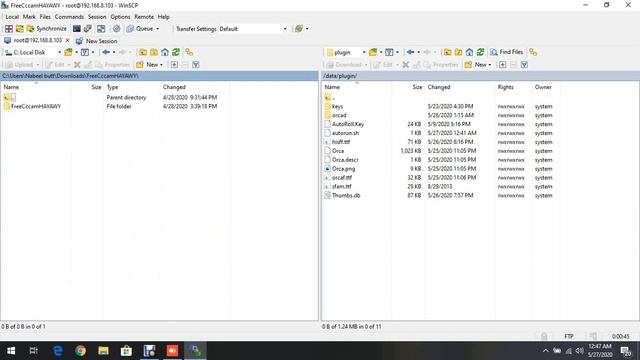
Task: Go back in the local panel history
Action: tap(106, 52)
